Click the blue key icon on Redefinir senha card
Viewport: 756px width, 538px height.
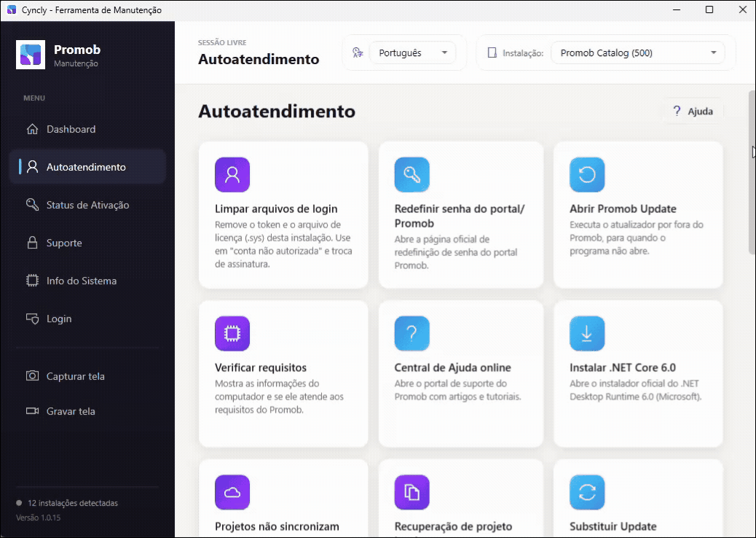pyautogui.click(x=412, y=175)
